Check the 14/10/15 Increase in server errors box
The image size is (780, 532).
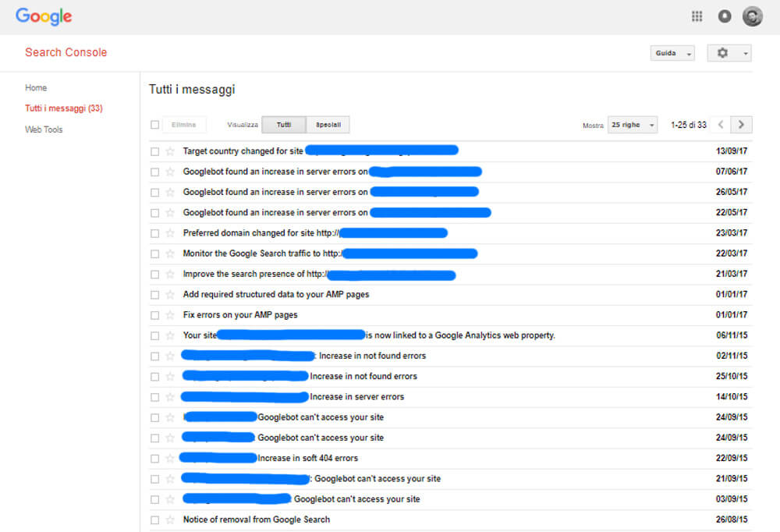154,396
